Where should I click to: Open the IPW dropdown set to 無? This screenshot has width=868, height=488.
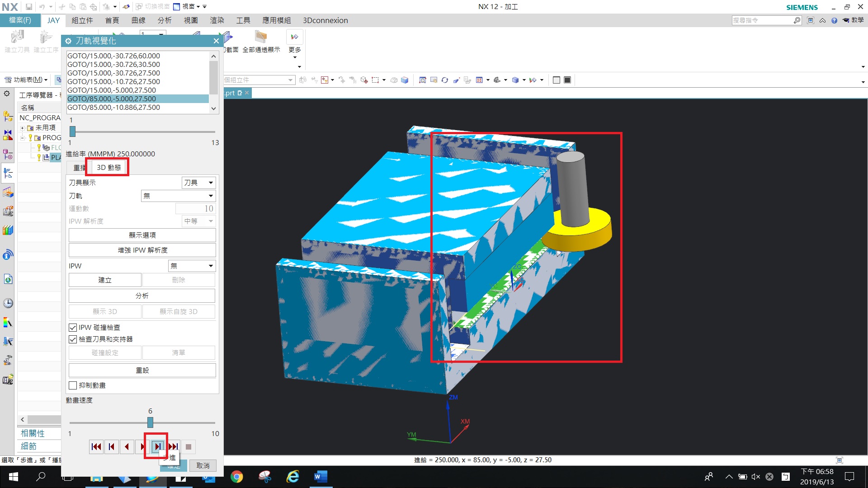tap(192, 266)
